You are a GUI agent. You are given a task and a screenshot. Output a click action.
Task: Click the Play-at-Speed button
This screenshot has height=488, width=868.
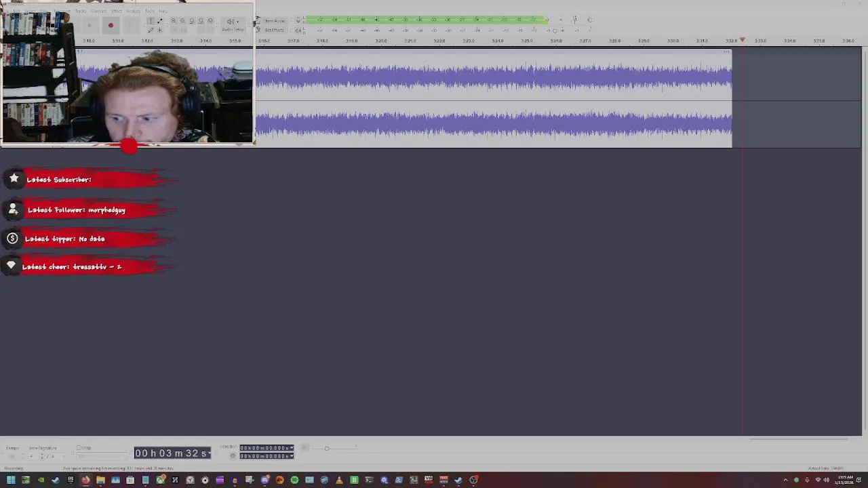pos(304,447)
